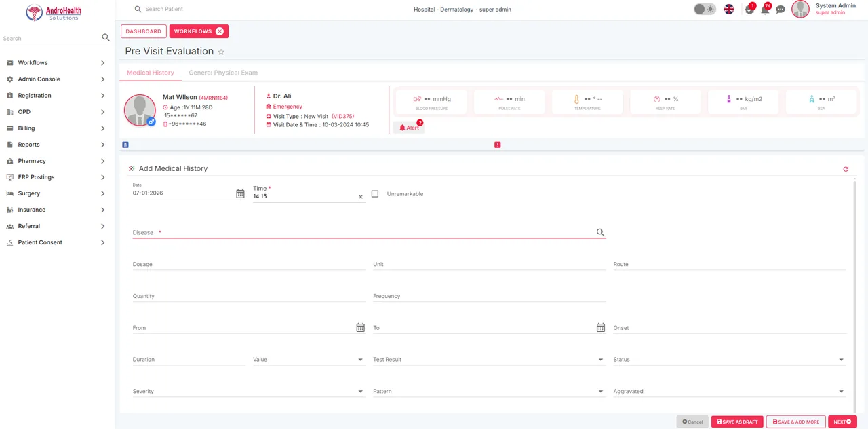Open the From date calendar icon
The height and width of the screenshot is (429, 868).
(x=360, y=327)
